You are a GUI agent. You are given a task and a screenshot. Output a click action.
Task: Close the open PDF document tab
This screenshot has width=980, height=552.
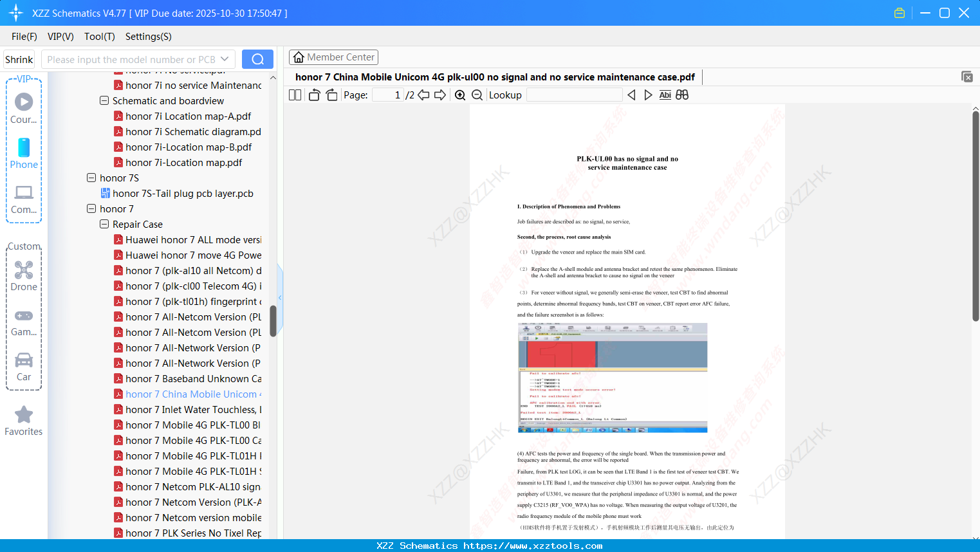967,77
